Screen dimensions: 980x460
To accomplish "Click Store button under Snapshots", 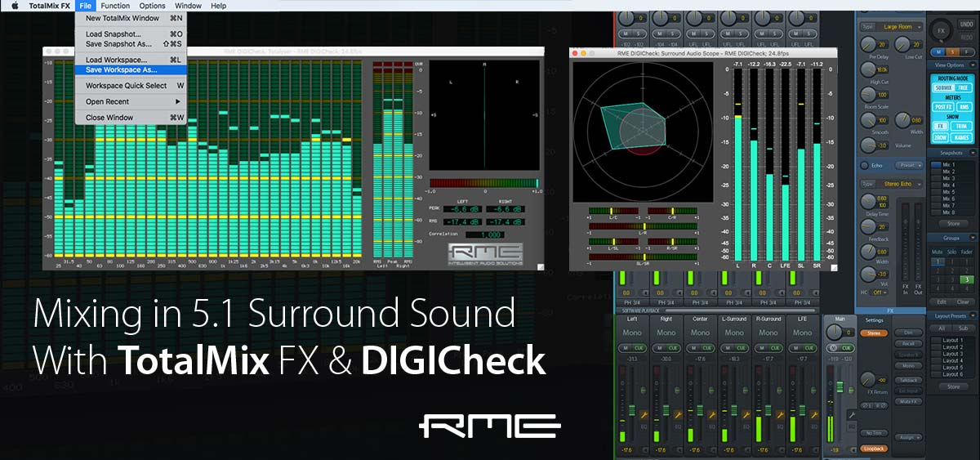I will pos(952,224).
